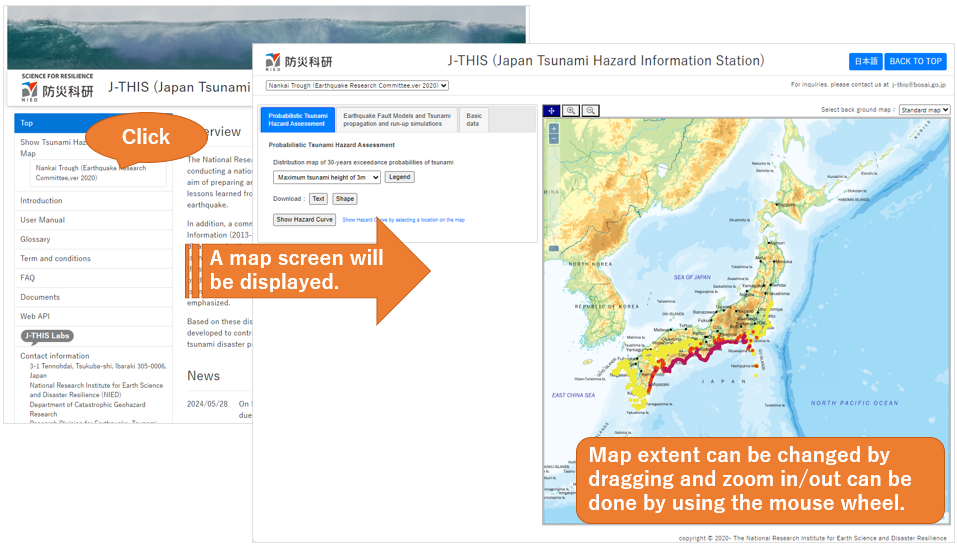Open the Standard map background dropdown
The width and height of the screenshot is (957, 558).
pos(925,110)
